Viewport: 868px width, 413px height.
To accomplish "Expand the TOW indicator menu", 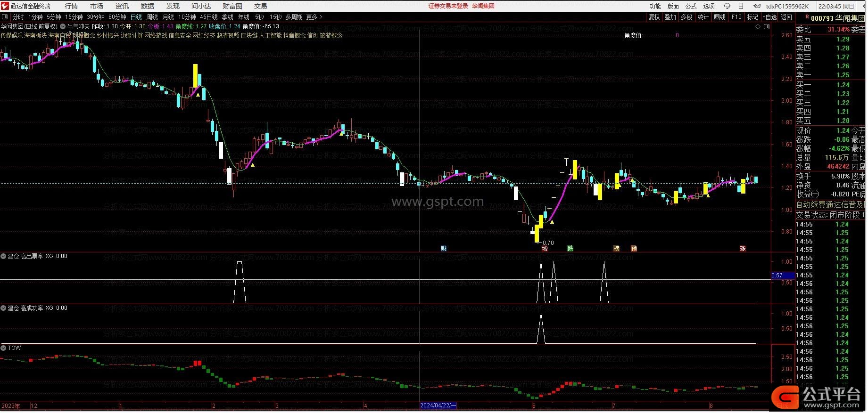I will (x=3, y=348).
